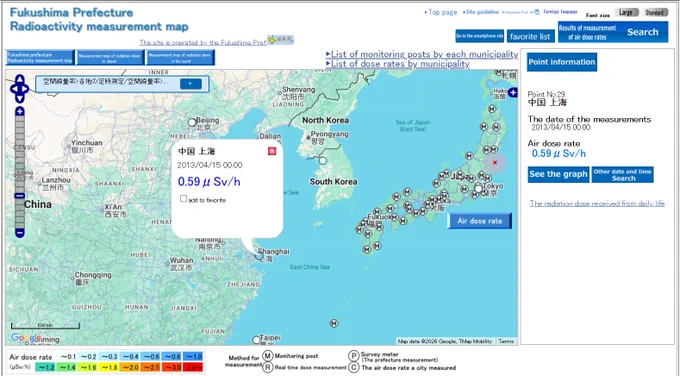Pan the map down with the bottom arrow

[20, 99]
